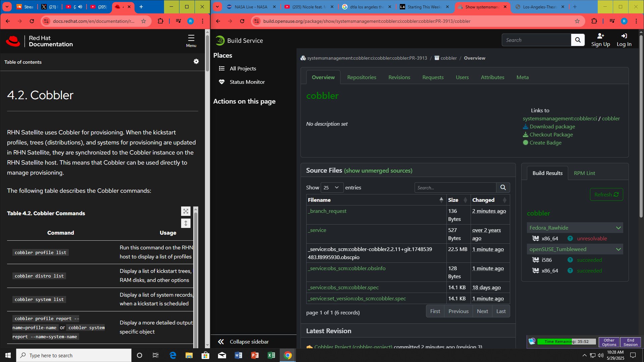Click status icon for Fedora_Rawhide x86_64
Screen dimensions: 644x362
[570, 238]
